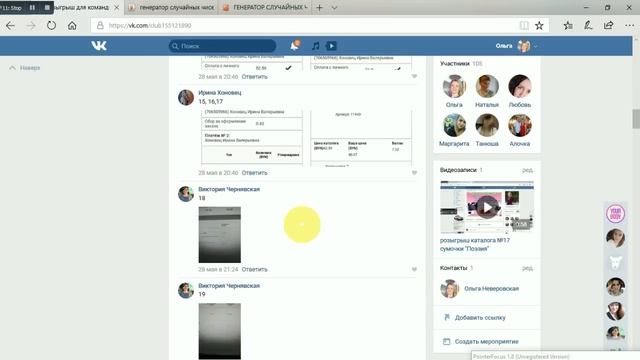
Task: Switch to генератор случайных чисел tab
Action: (x=172, y=7)
